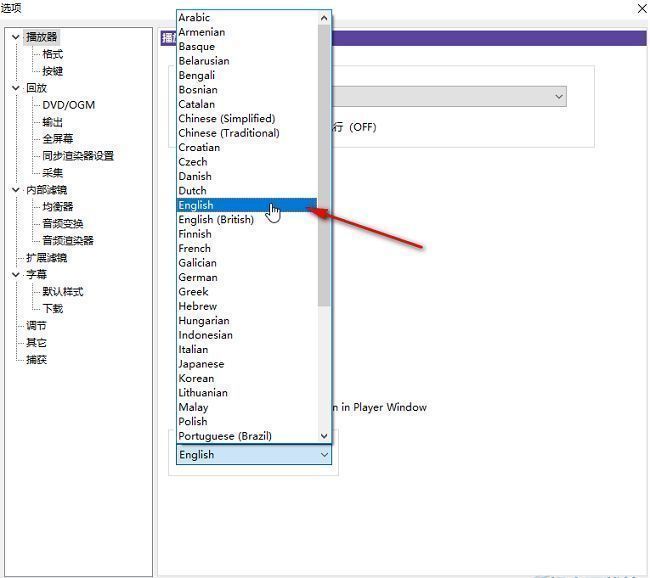Select 同步渲染器设置 in the tree
Screen dimensions: 650x578
coord(77,156)
